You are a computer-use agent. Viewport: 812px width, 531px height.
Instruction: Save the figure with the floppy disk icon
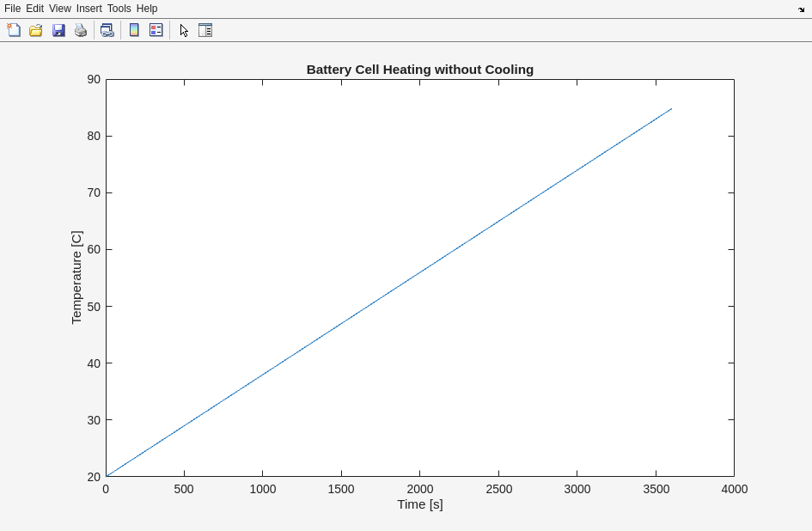(58, 30)
